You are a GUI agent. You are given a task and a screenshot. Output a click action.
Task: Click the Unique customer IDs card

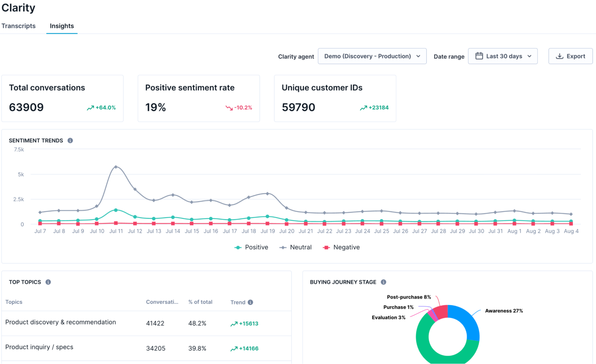(335, 98)
